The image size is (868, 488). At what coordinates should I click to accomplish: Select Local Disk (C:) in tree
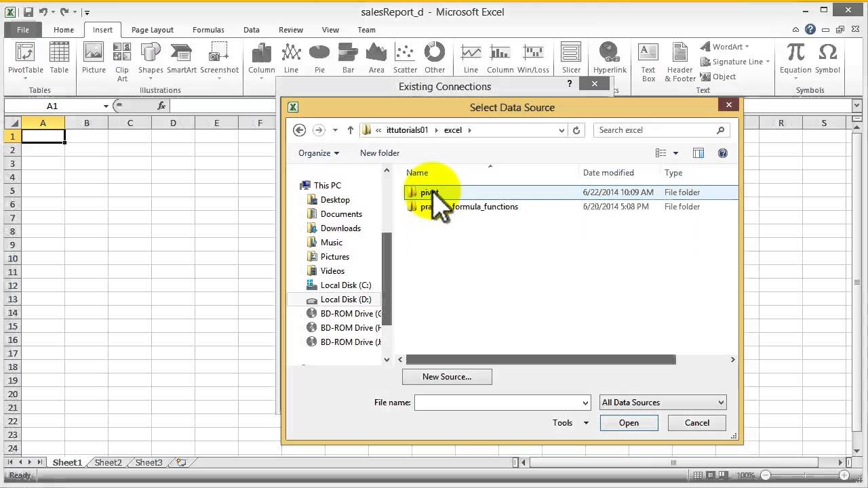(x=346, y=285)
